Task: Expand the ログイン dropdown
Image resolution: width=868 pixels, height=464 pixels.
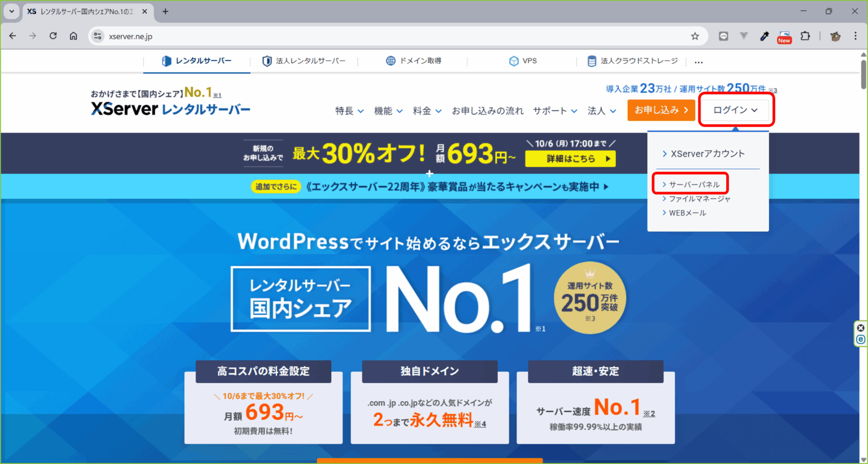Action: tap(736, 110)
